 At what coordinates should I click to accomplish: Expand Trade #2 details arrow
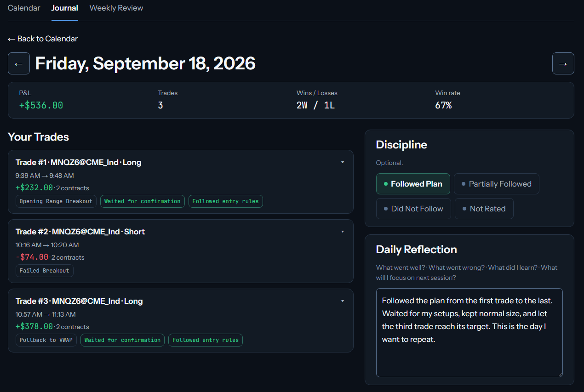(343, 232)
